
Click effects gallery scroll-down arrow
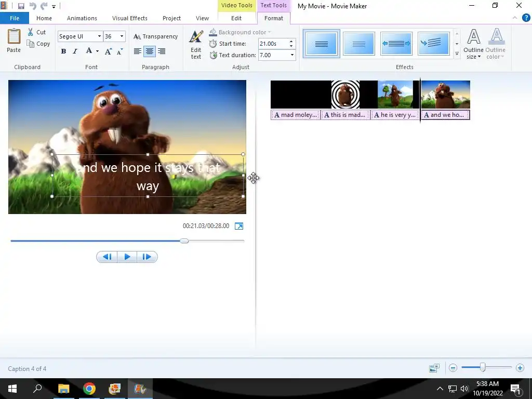coord(457,44)
